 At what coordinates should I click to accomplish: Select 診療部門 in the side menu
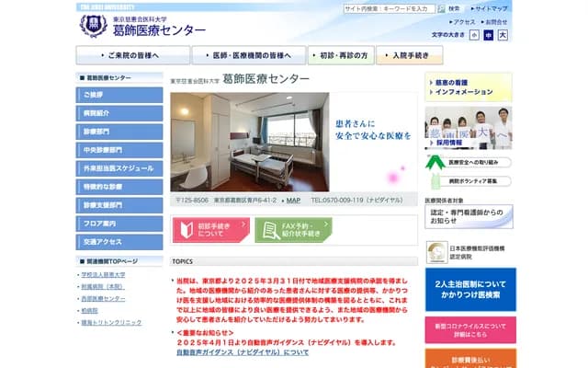(119, 132)
